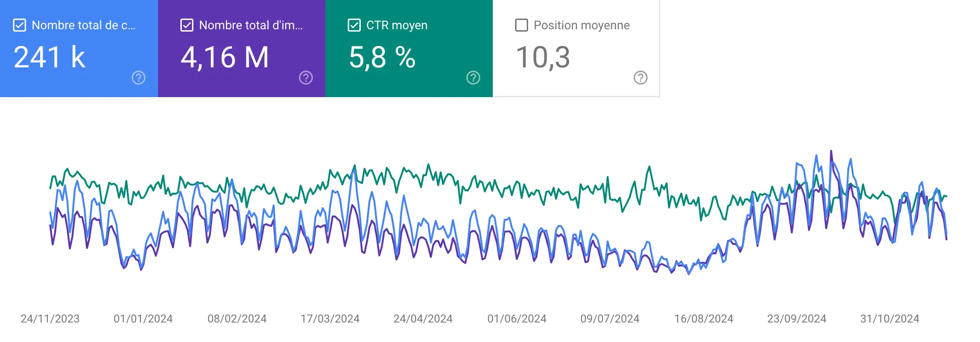Click the tallest purple impressions spike

click(x=831, y=152)
